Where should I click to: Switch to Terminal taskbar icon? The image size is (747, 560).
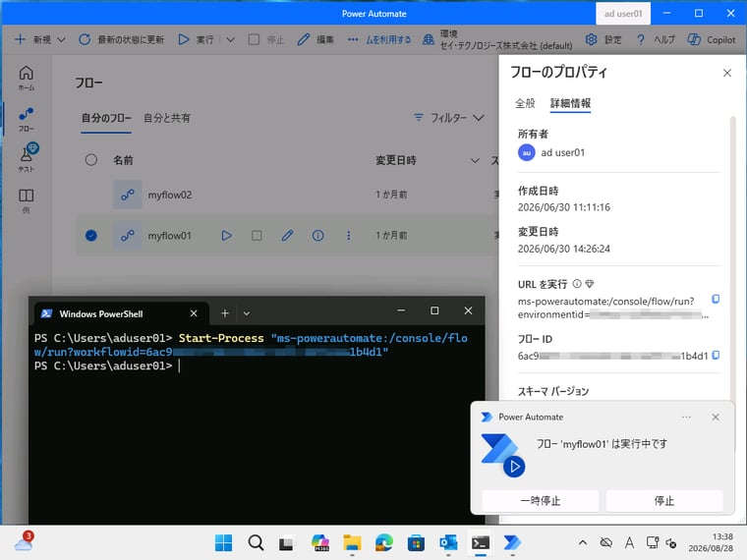point(481,542)
